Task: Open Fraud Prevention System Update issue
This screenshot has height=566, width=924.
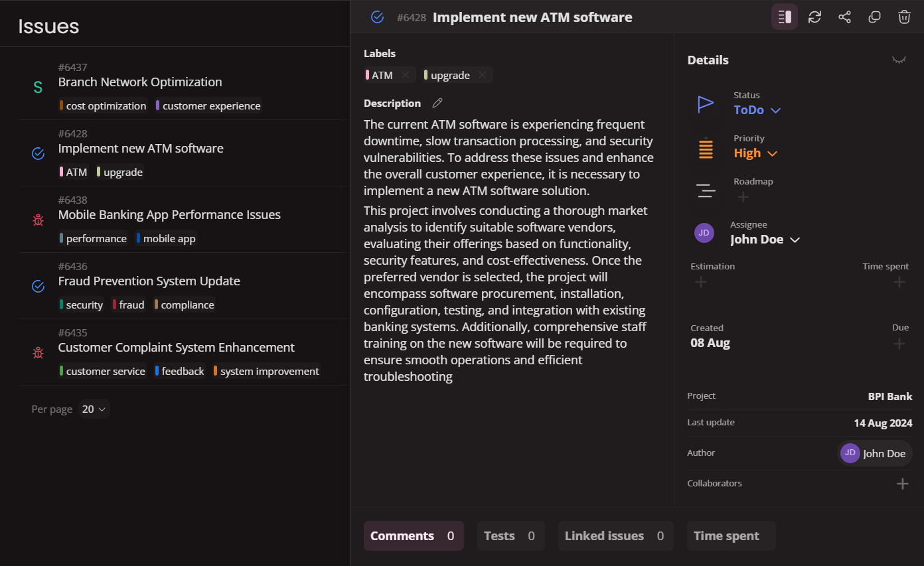Action: (149, 281)
